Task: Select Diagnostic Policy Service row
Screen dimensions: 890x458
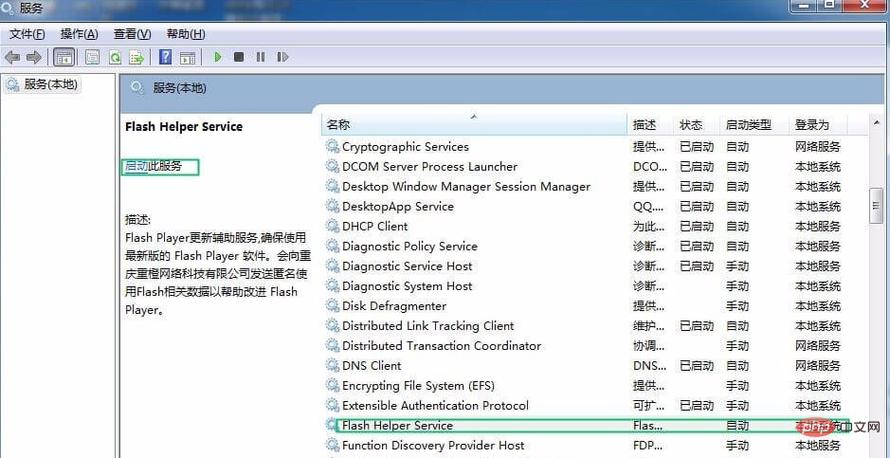Action: point(585,246)
